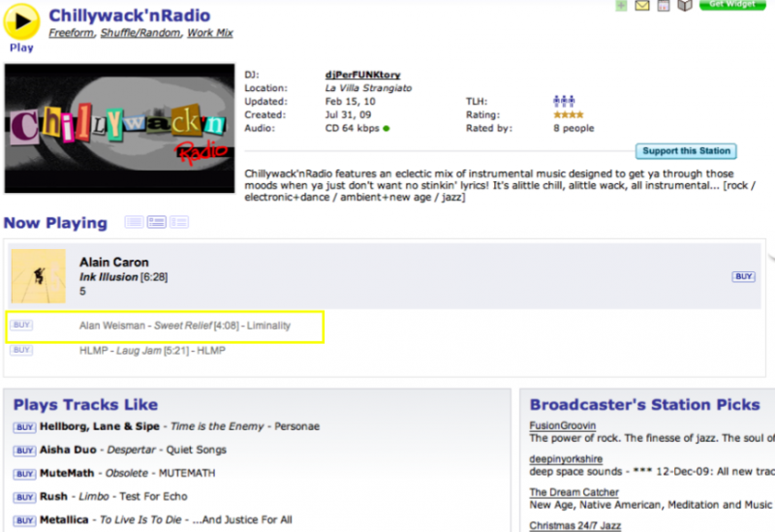
Task: Click the open book icon
Action: point(685,6)
